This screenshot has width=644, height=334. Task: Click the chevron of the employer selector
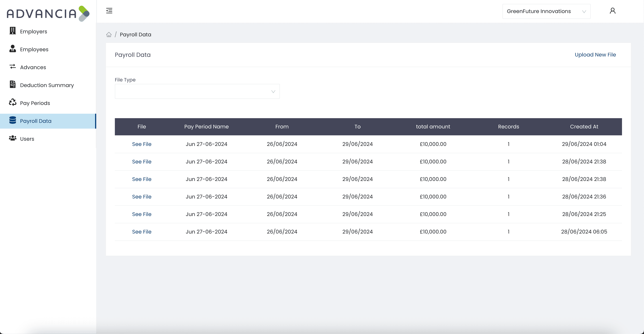[584, 12]
